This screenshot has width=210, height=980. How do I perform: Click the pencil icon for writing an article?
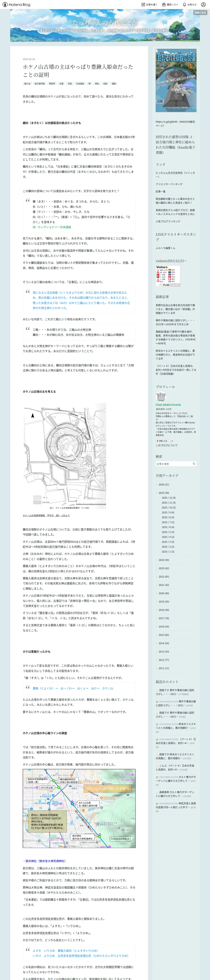click(x=143, y=5)
